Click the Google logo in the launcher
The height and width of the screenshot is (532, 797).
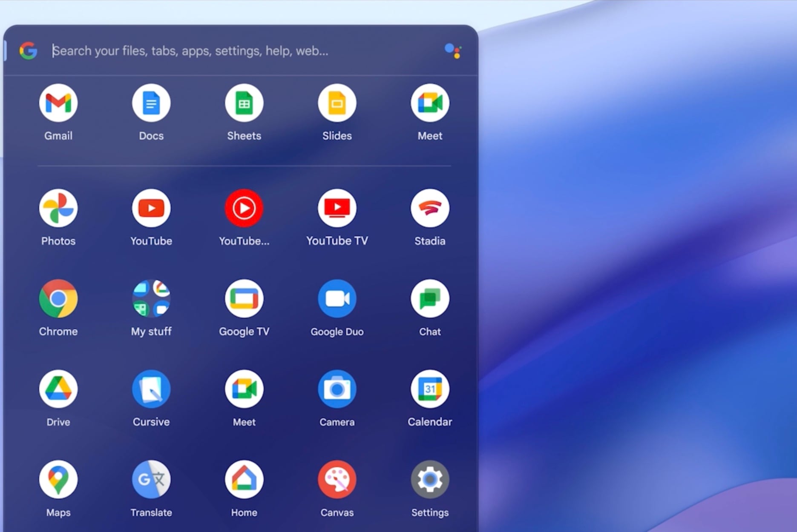click(x=28, y=51)
